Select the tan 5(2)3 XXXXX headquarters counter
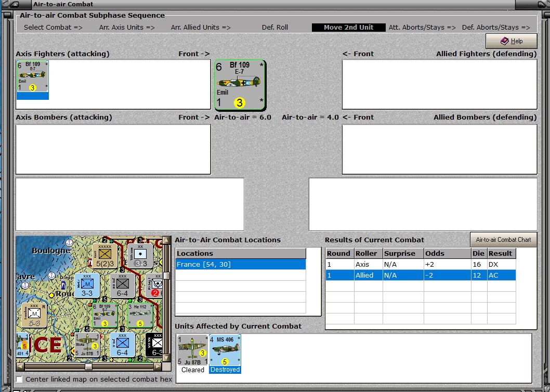The width and height of the screenshot is (550, 392). (x=104, y=256)
